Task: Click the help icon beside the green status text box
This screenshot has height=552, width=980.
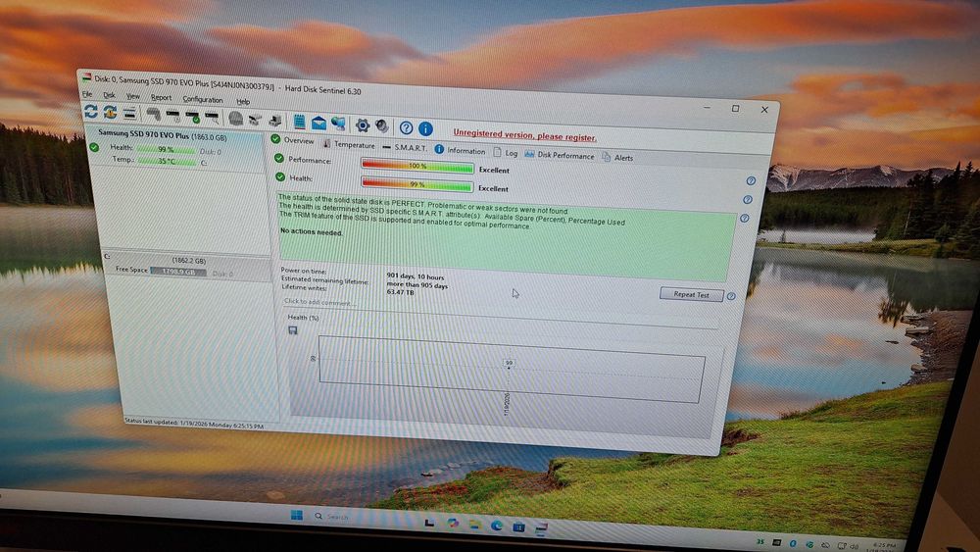Action: point(745,219)
